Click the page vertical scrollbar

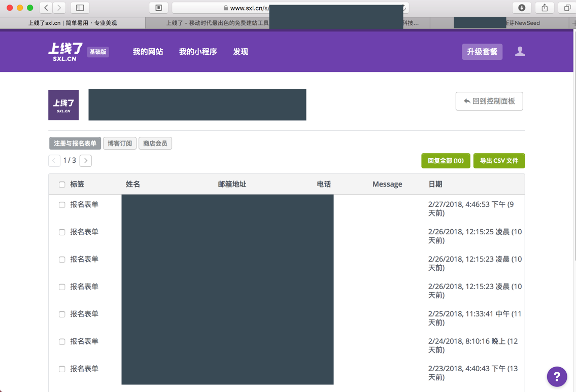[574, 147]
